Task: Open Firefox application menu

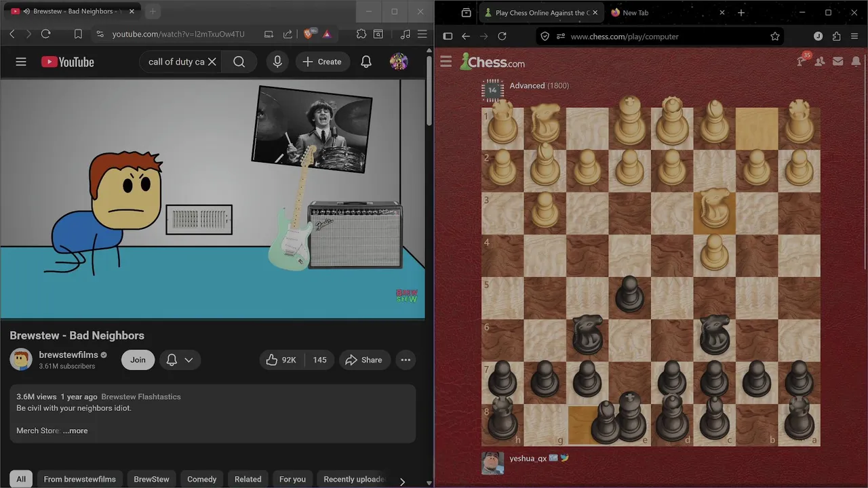Action: (x=855, y=37)
